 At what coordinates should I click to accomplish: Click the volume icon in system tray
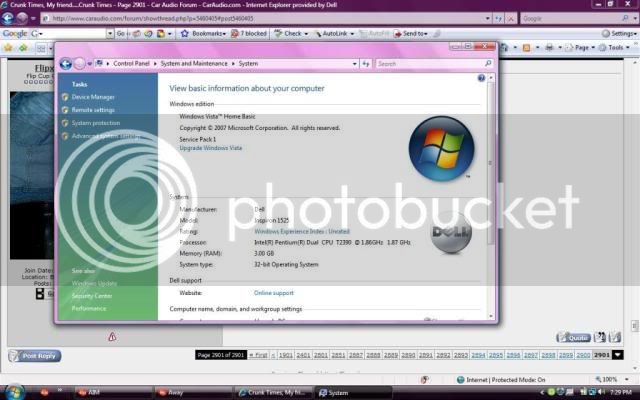point(602,392)
